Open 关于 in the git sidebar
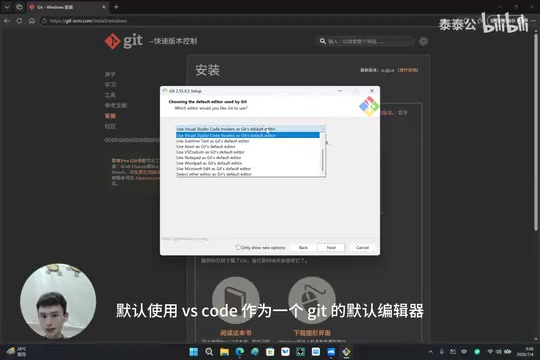 click(110, 74)
